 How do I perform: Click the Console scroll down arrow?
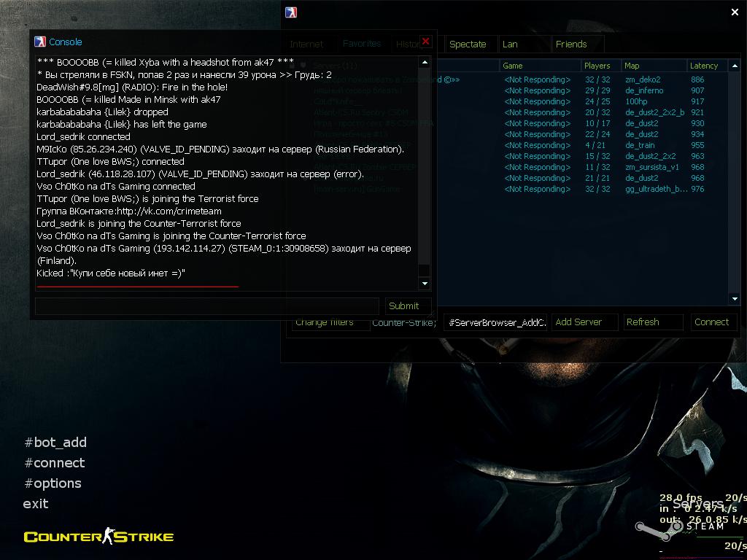[425, 284]
